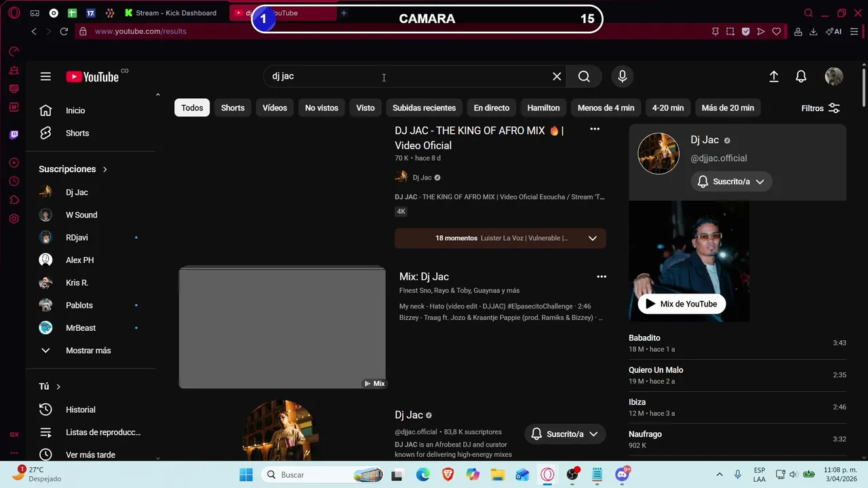Show hidden system tray icons
Image resolution: width=868 pixels, height=488 pixels.
(x=719, y=474)
